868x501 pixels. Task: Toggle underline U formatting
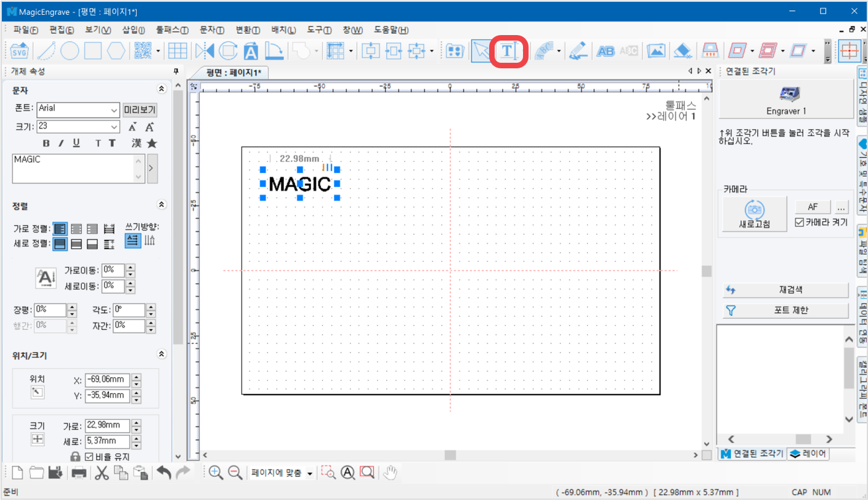point(76,143)
